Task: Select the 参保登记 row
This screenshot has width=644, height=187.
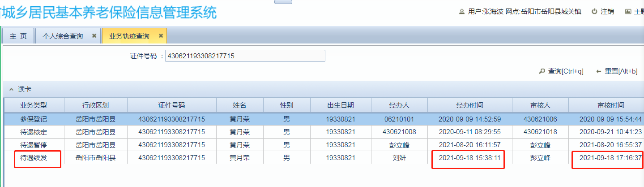Action: click(x=34, y=119)
